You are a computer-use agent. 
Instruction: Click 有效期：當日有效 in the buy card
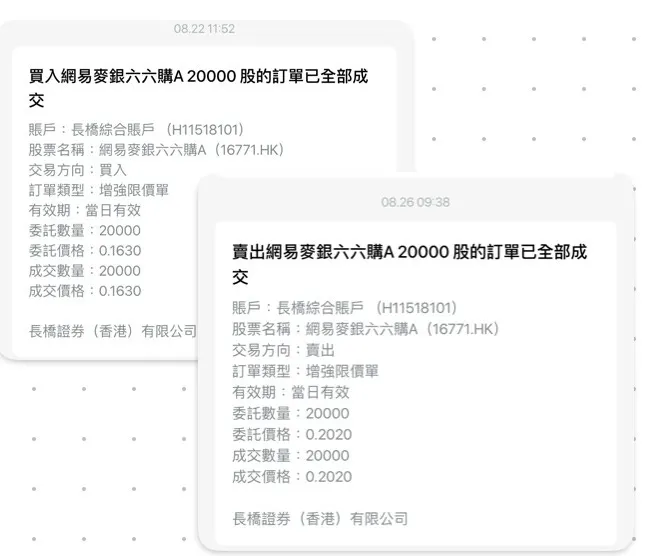click(x=85, y=210)
